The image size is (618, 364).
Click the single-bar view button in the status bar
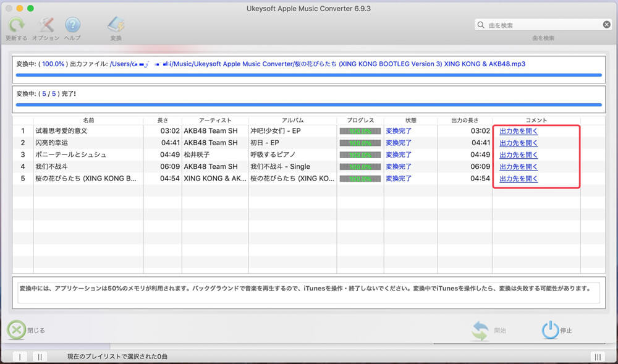20,357
